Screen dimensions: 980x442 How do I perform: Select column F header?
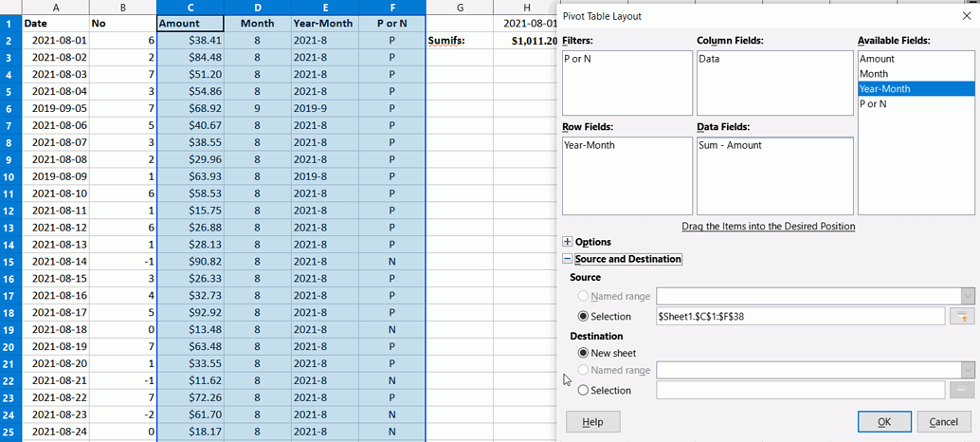[391, 8]
